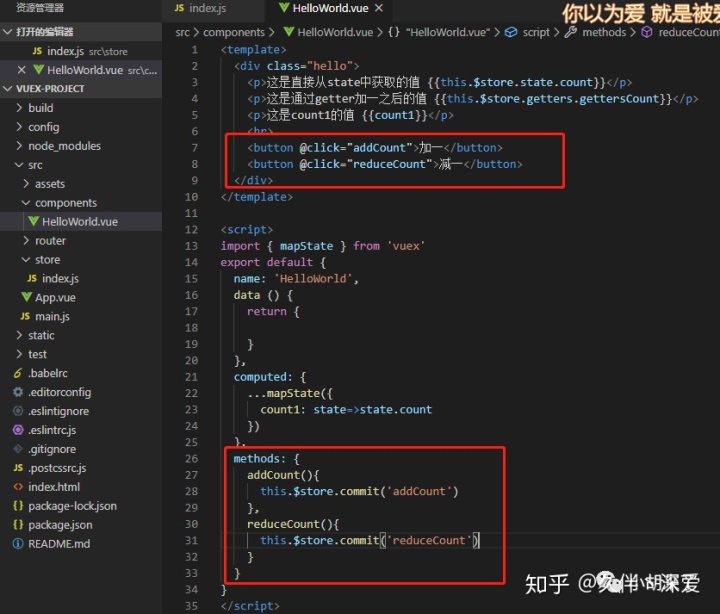Viewport: 720px width, 614px height.
Task: Close HelloWorld.vue in open editors list
Action: [21, 70]
